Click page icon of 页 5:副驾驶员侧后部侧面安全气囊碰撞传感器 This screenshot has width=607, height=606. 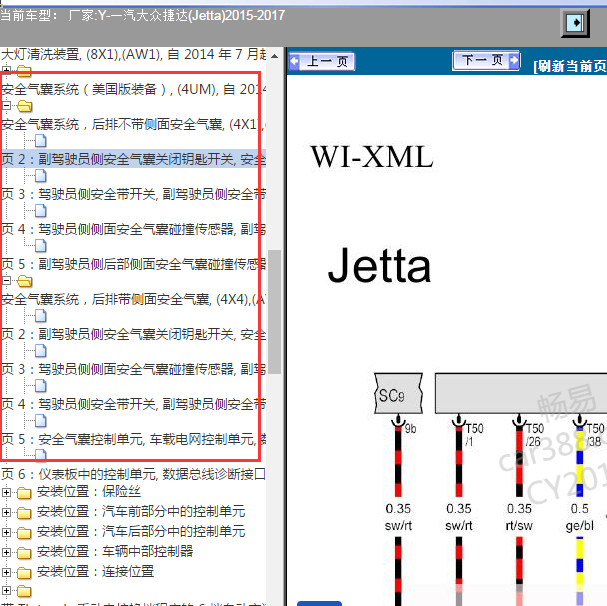tap(41, 245)
